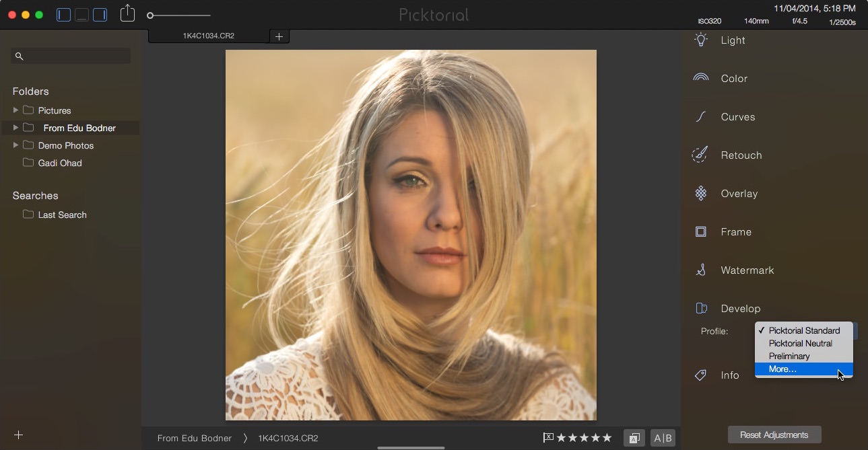
Task: Click the Watermark panel label
Action: click(x=747, y=270)
